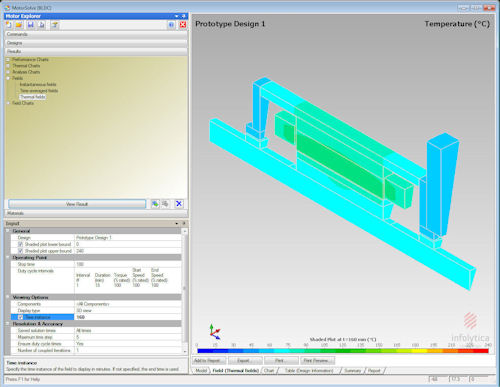Expand the Analysis Charts tree node
This screenshot has height=387, width=500.
coord(8,72)
